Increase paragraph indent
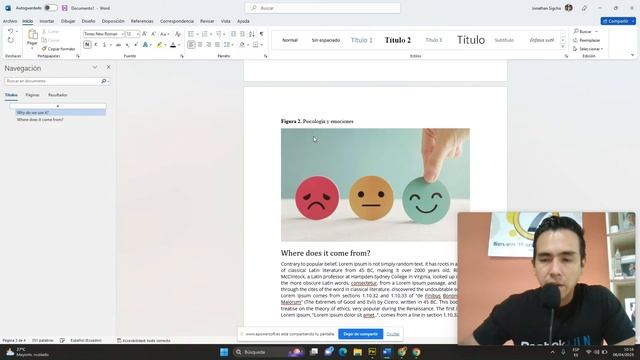640x360 pixels. (x=242, y=34)
